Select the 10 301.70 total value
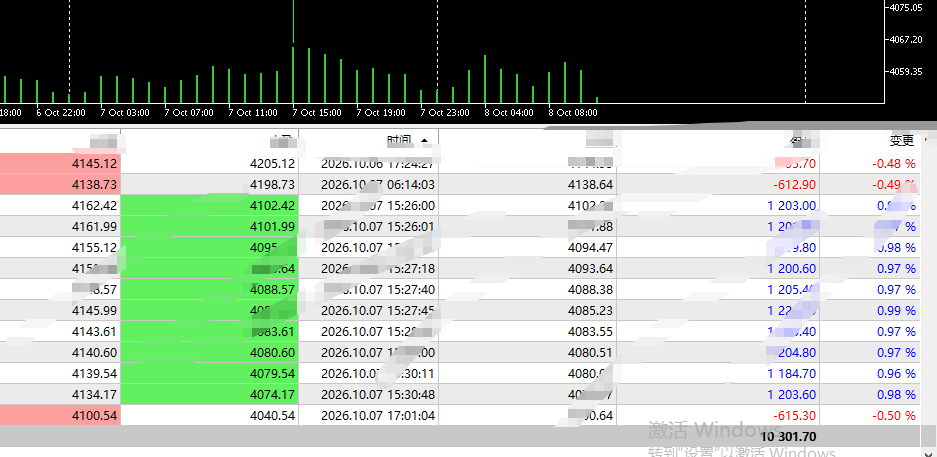The width and height of the screenshot is (937, 457). [788, 437]
